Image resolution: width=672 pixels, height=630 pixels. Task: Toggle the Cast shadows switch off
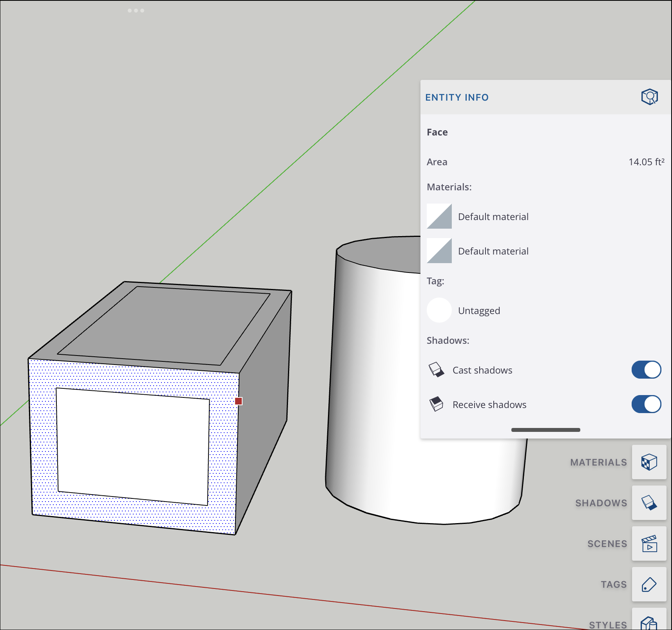pos(646,370)
